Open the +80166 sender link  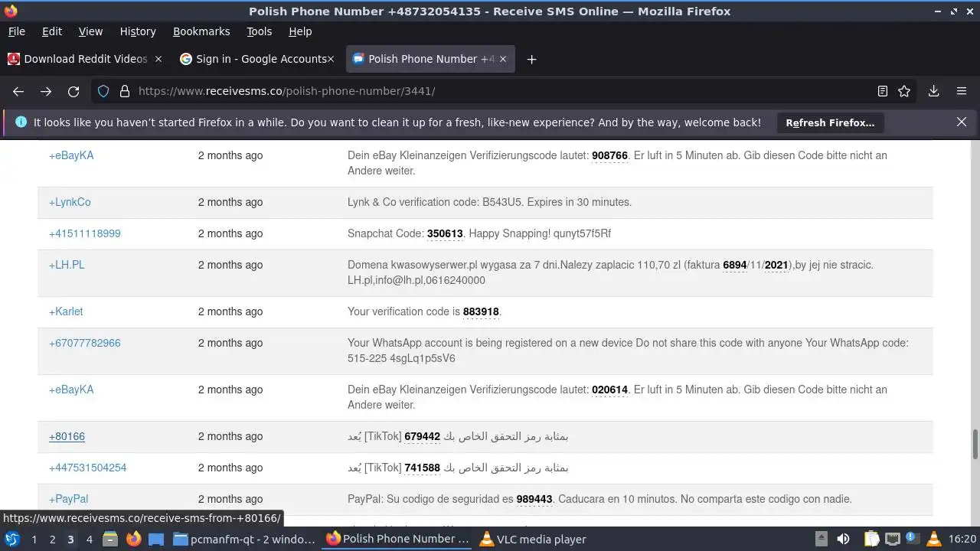(67, 436)
